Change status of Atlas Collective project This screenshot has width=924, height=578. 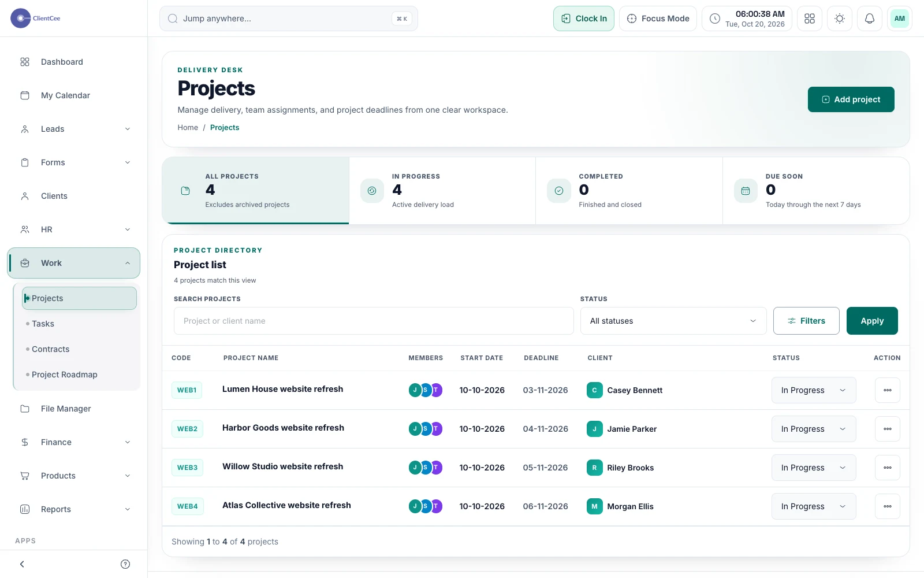click(x=814, y=506)
